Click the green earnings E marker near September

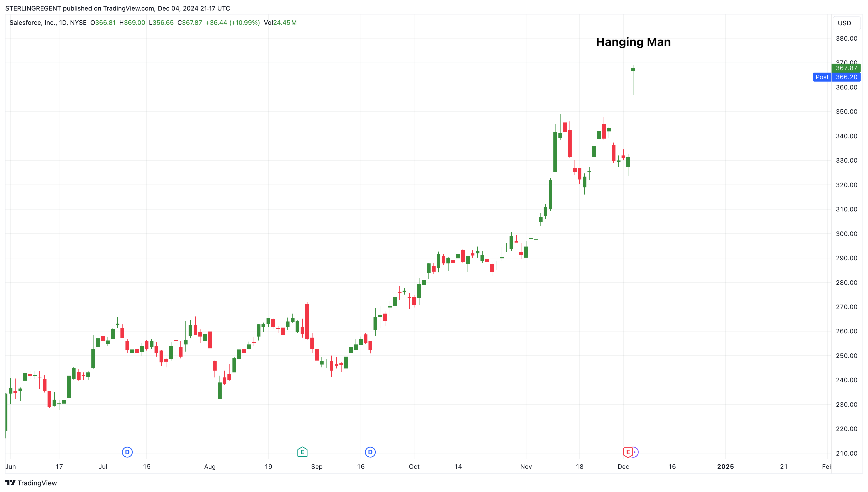tap(302, 452)
